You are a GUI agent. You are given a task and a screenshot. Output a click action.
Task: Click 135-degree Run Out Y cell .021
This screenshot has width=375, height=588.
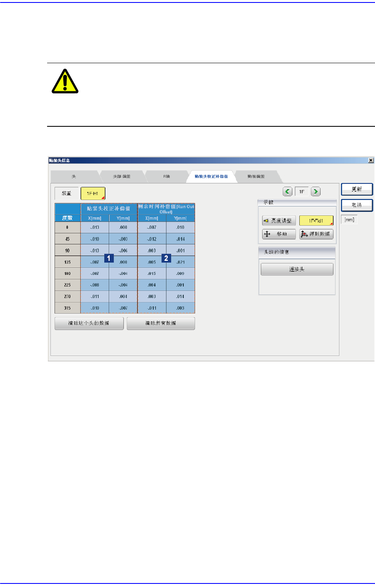tap(181, 262)
